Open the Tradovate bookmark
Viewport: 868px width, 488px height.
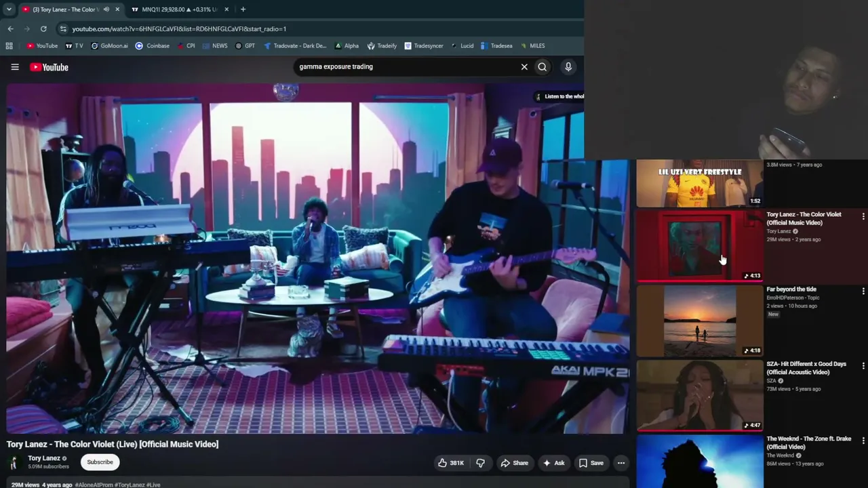point(295,46)
